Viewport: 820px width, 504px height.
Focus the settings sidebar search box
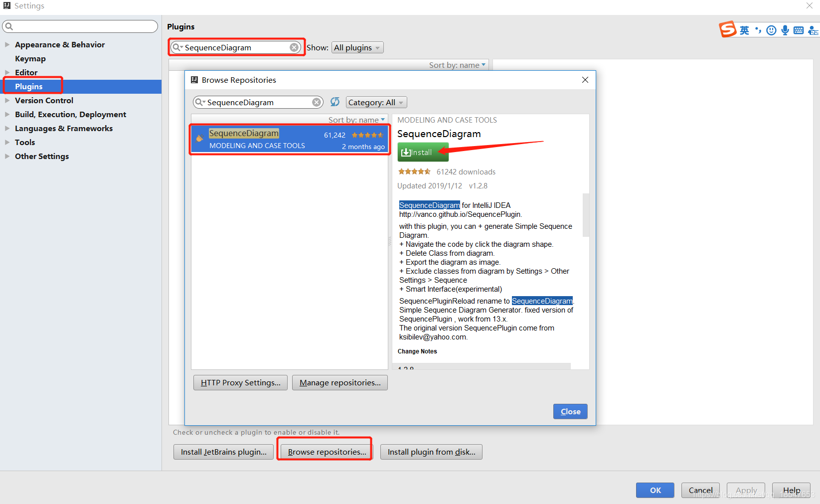[80, 26]
